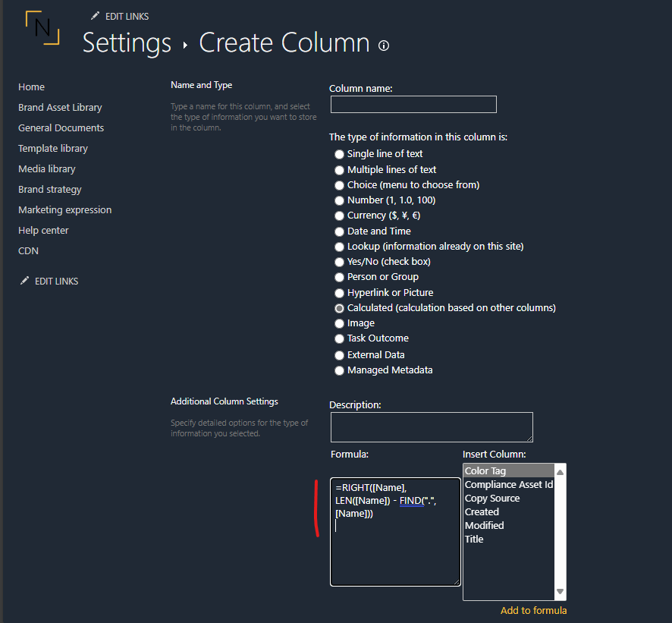Open the Help center page
The image size is (672, 623).
(x=43, y=230)
